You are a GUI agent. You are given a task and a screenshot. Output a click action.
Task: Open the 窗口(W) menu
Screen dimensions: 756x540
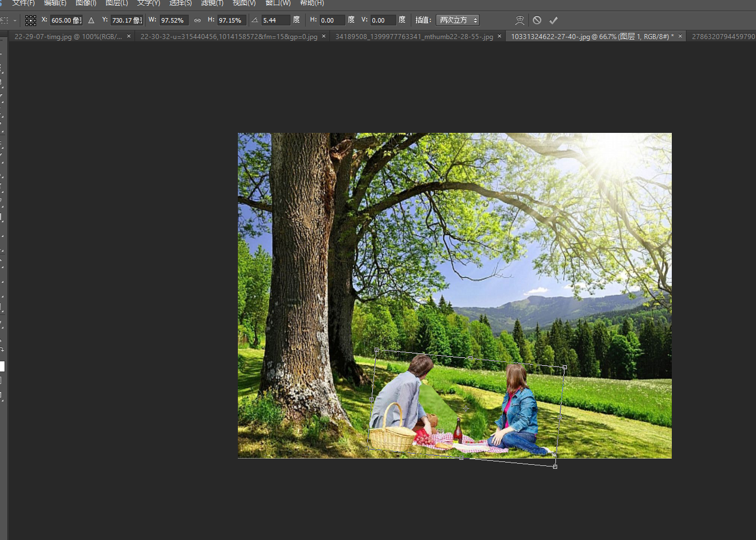277,3
